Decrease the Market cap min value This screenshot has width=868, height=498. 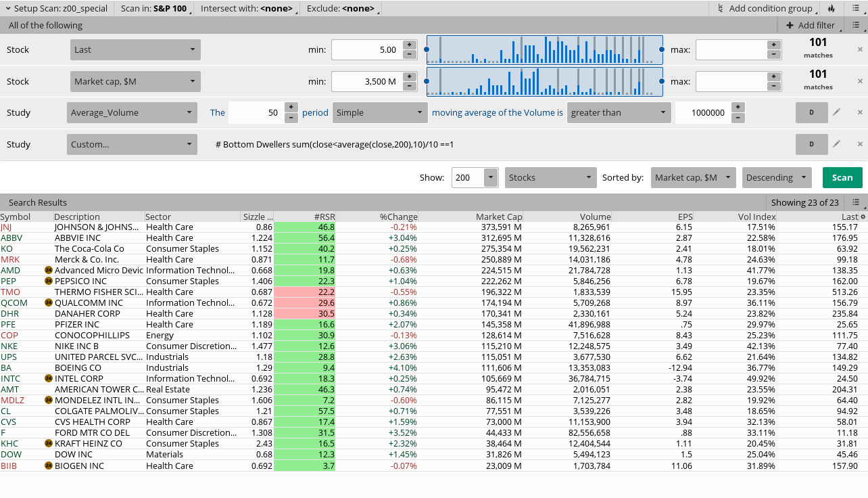click(x=409, y=86)
